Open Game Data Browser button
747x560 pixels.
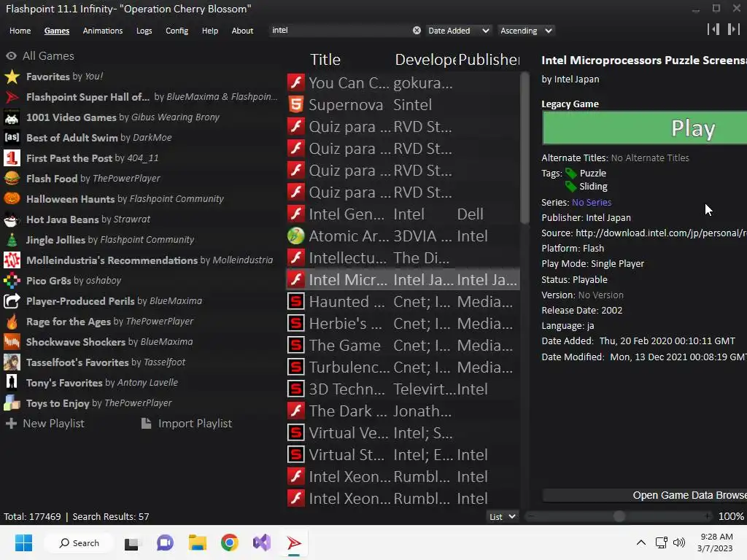tap(644, 495)
